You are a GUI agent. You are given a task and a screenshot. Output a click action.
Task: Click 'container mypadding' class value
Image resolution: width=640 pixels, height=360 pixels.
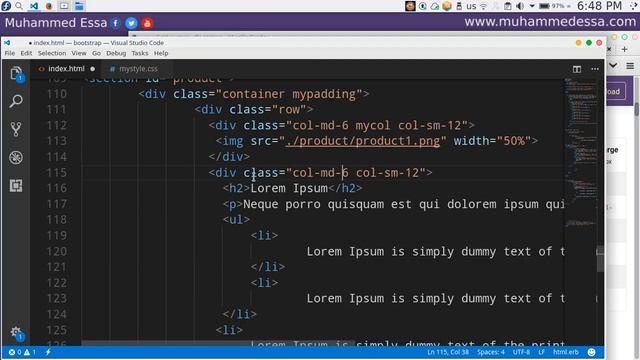point(289,94)
